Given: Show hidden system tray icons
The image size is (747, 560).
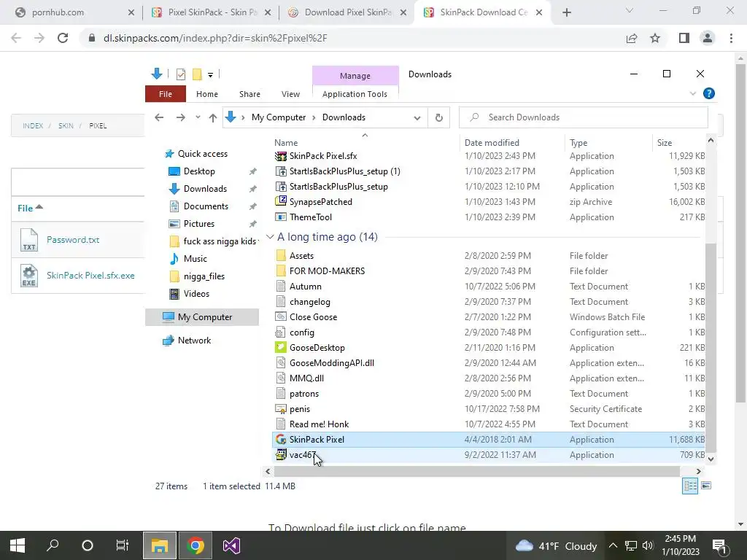Looking at the screenshot, I should tap(613, 545).
